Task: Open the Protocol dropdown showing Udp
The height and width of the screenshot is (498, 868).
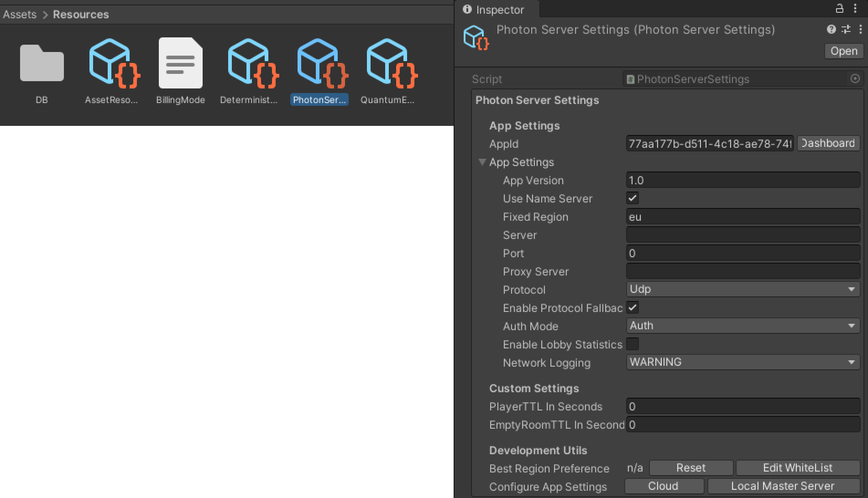Action: pos(743,289)
